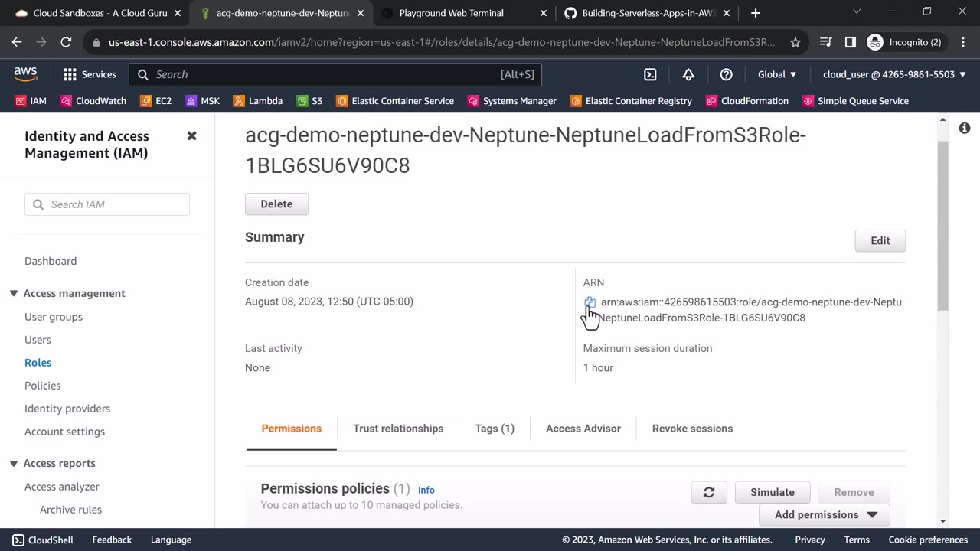980x551 pixels.
Task: Open Cookie preferences in the footer
Action: click(x=928, y=540)
